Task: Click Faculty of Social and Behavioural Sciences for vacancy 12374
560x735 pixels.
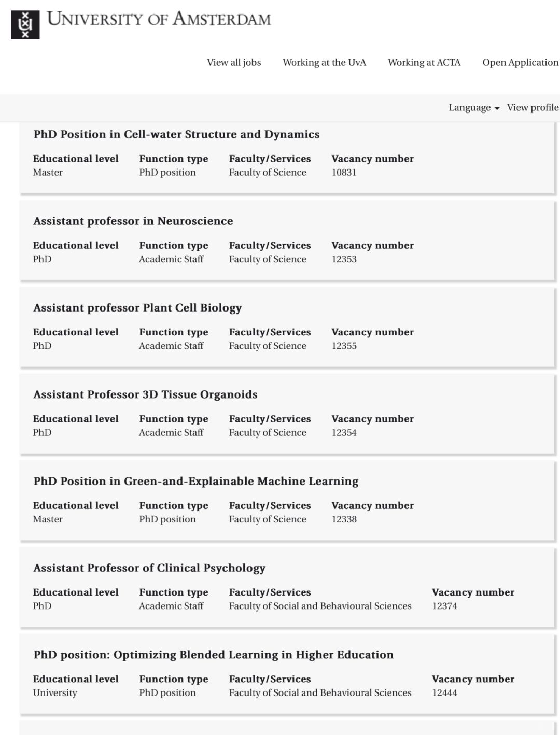Action: (x=320, y=606)
